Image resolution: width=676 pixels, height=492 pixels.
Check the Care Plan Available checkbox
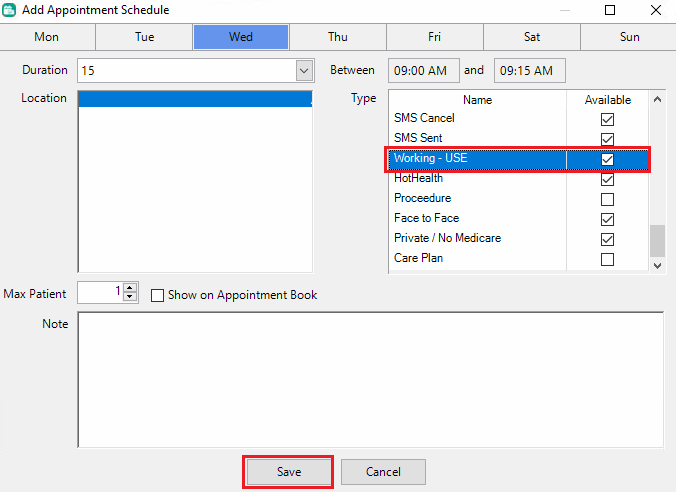[x=607, y=259]
